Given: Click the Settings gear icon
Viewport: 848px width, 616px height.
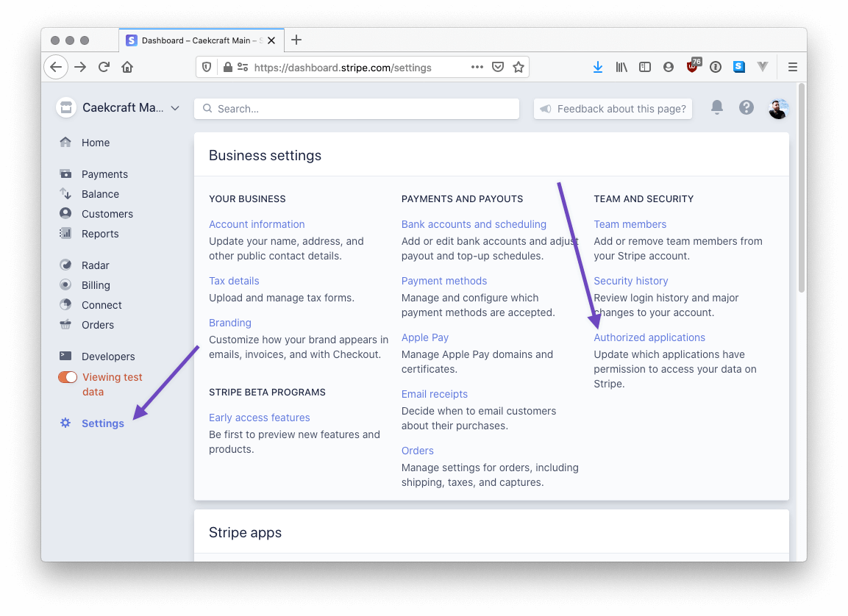Looking at the screenshot, I should [x=65, y=423].
